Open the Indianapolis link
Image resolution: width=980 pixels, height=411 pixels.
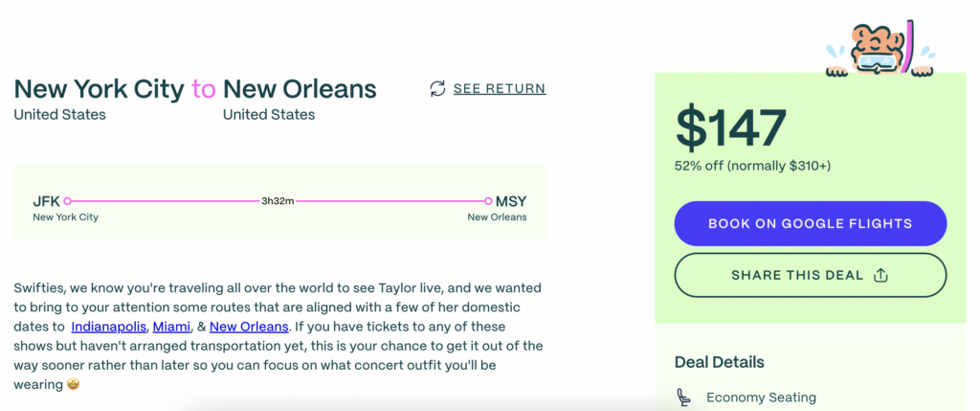tap(109, 327)
